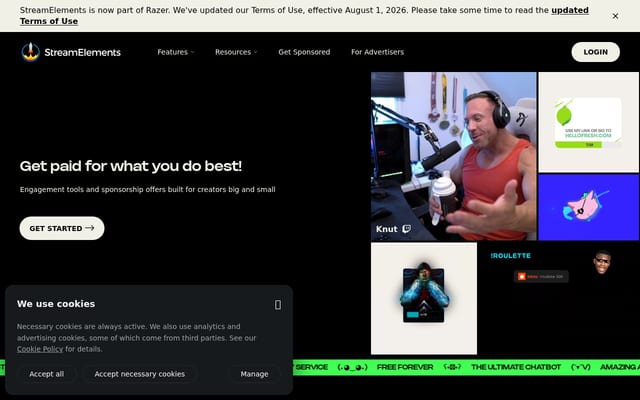Image resolution: width=640 pixels, height=400 pixels.
Task: Click the GET STARTED button
Action: 62,228
